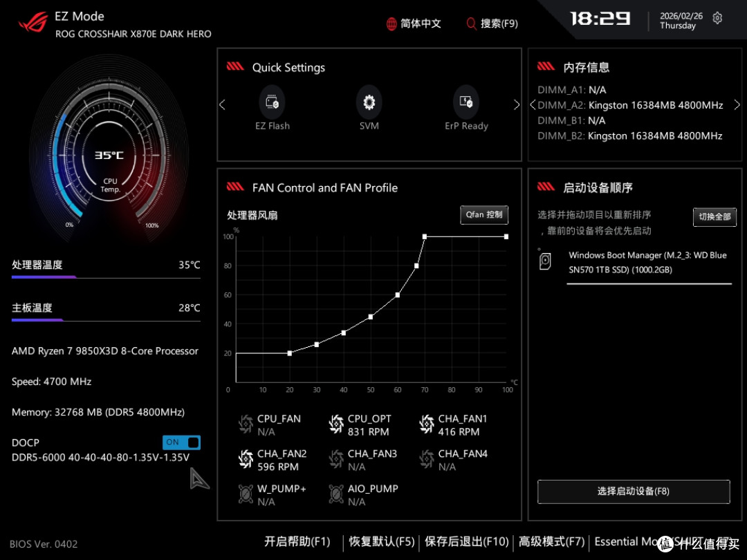Click the DIMM_B1: N/A entry
Image resolution: width=747 pixels, height=560 pixels.
pyautogui.click(x=571, y=120)
